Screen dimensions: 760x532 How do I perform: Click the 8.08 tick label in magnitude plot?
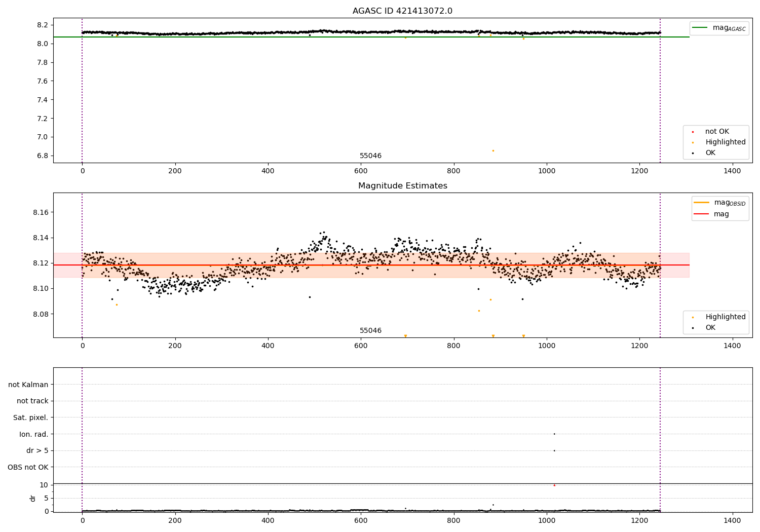(41, 314)
